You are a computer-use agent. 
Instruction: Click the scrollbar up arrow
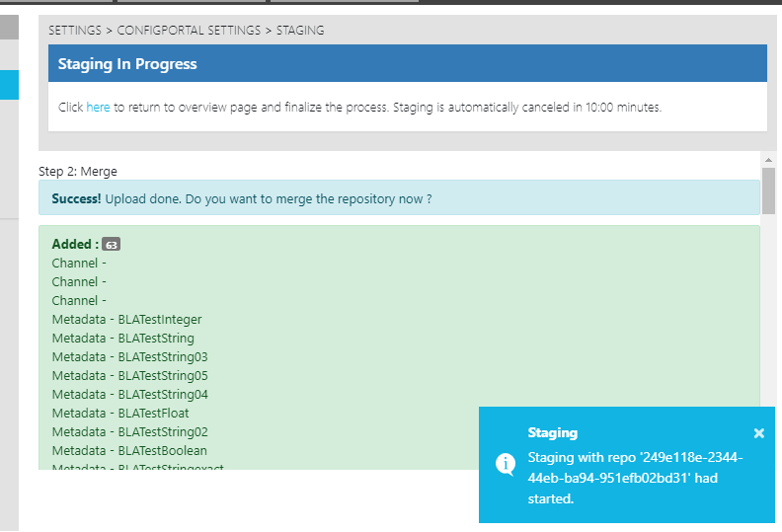click(x=768, y=159)
